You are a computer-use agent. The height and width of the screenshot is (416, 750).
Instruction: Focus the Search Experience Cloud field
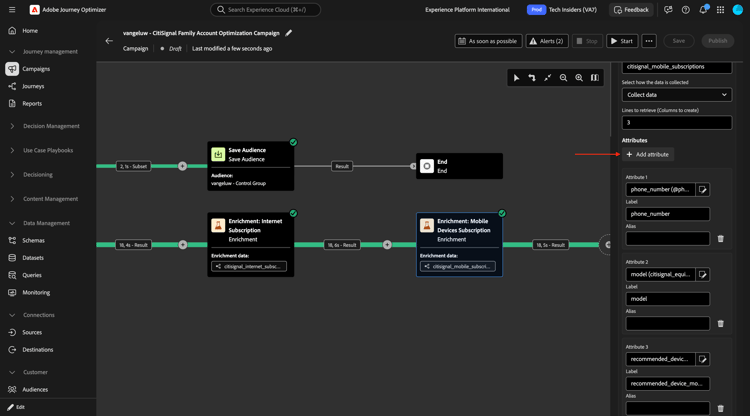click(265, 10)
